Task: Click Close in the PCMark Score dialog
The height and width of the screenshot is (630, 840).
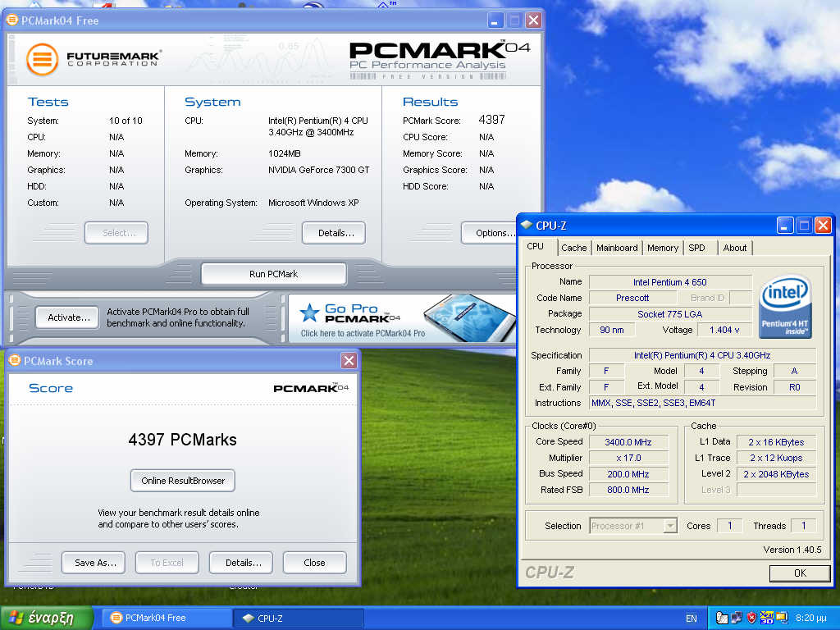Action: pyautogui.click(x=314, y=563)
